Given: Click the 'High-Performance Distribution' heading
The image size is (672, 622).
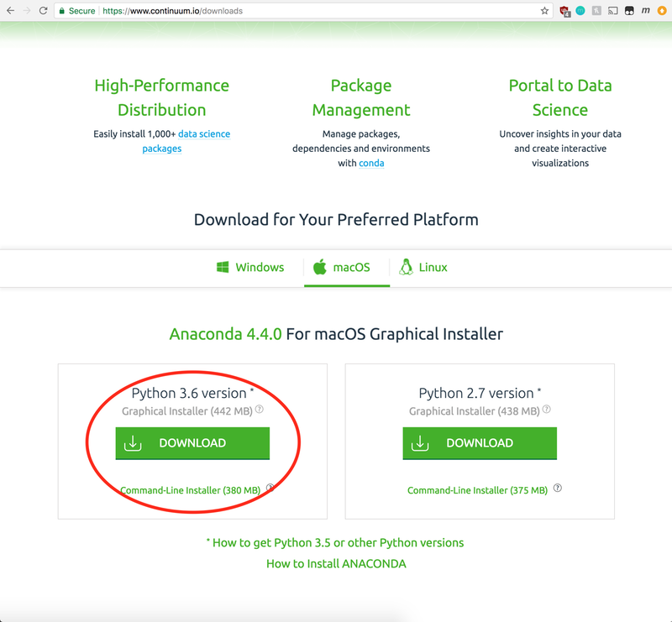Looking at the screenshot, I should click(x=162, y=97).
